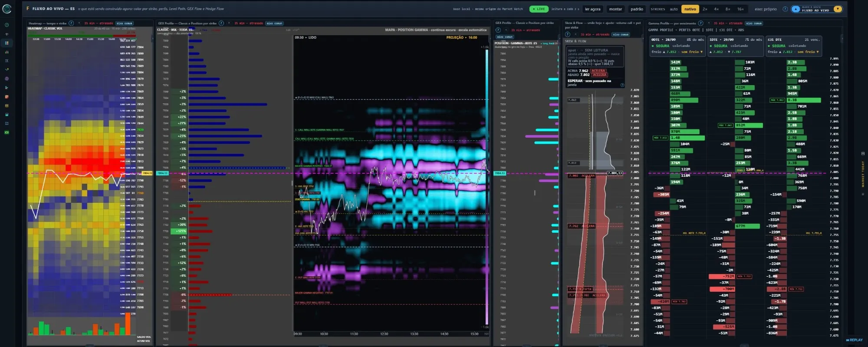Open the concentric target icon in the sidebar
868x347 pixels.
[x=7, y=79]
